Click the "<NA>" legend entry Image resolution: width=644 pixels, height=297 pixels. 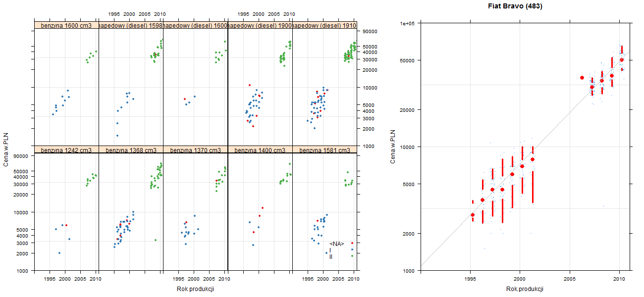336,244
